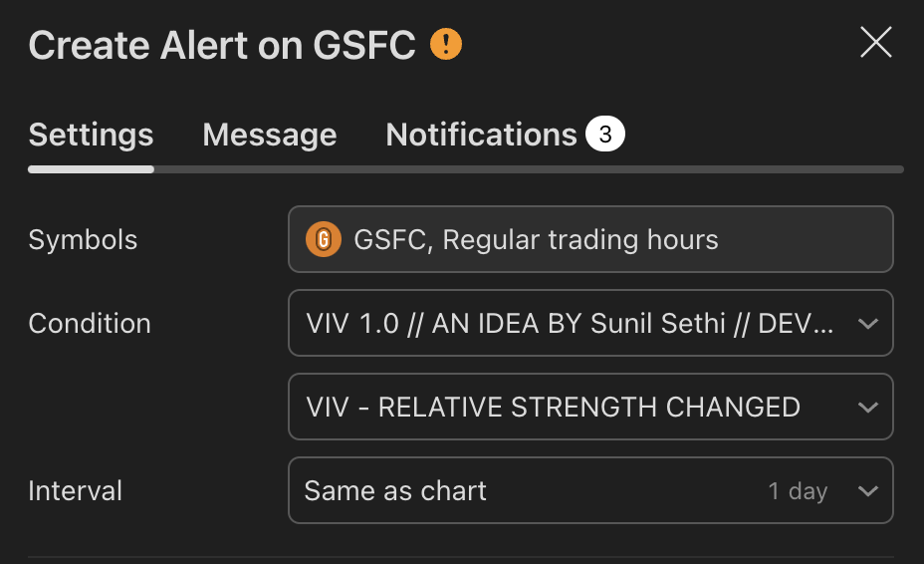Click the Notifications count badge showing 3
Image resolution: width=924 pixels, height=564 pixels.
point(604,134)
